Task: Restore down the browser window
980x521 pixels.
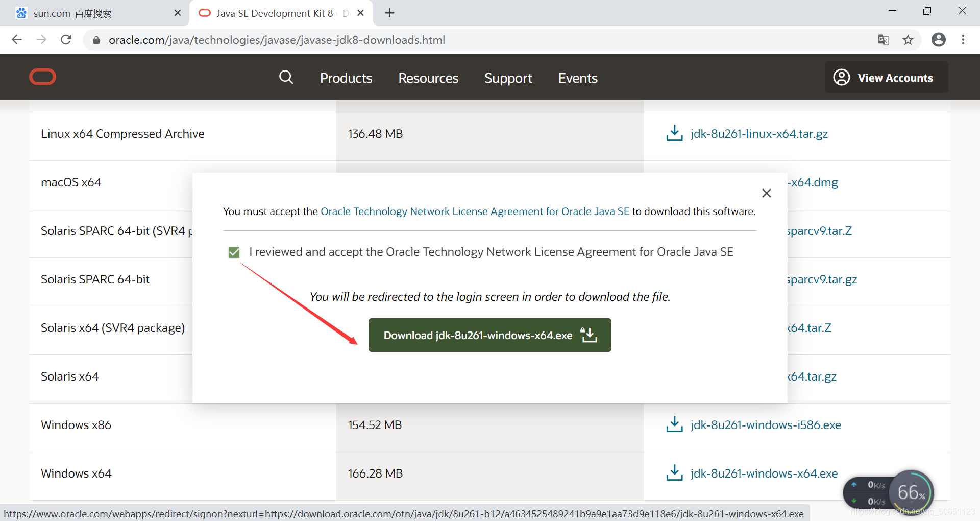Action: [927, 11]
